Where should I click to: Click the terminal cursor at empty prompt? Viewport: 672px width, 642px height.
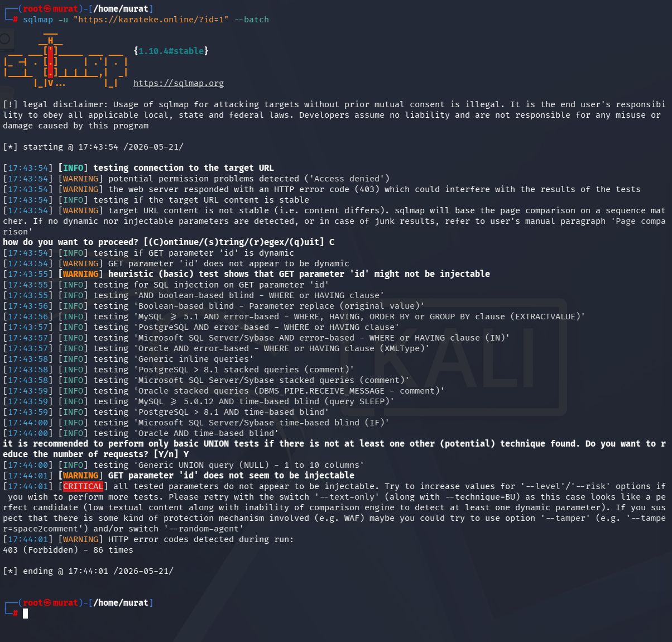pos(25,614)
